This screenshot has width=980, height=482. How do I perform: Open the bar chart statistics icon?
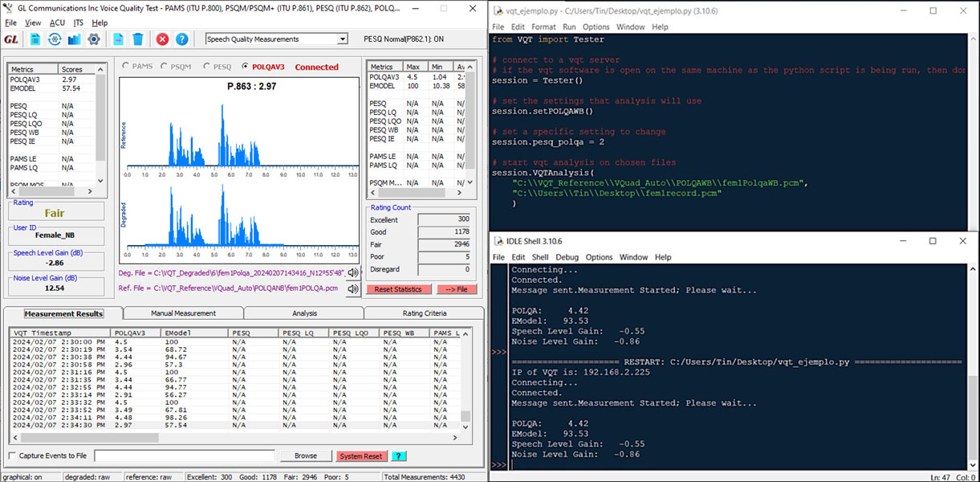(75, 39)
